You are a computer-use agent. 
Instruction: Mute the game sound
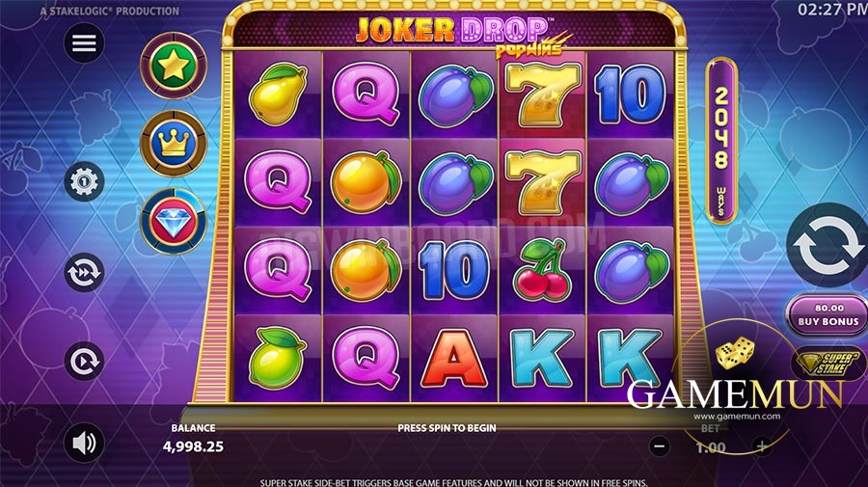pyautogui.click(x=84, y=443)
